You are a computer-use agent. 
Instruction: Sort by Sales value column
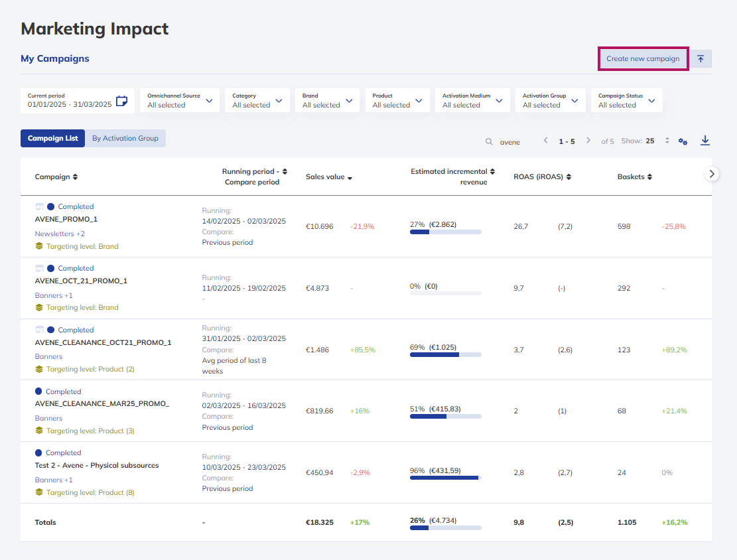point(329,176)
